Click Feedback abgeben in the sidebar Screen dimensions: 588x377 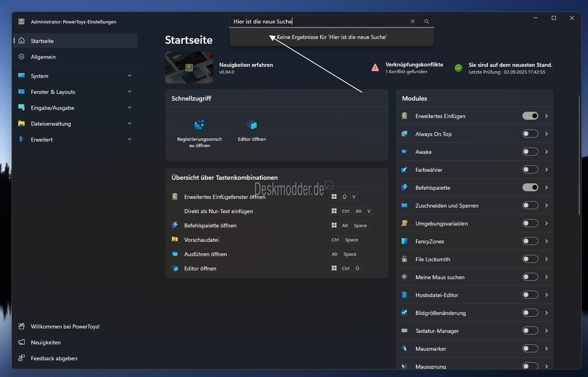pos(75,358)
